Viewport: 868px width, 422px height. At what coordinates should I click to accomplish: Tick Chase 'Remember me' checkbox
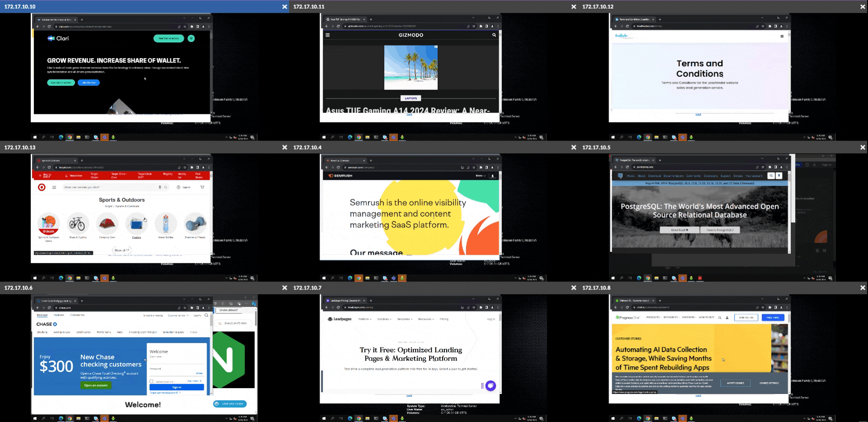[151, 381]
